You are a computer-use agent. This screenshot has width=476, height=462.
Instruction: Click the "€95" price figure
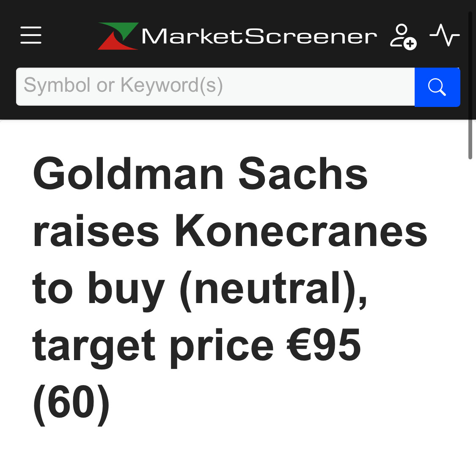[x=324, y=347]
